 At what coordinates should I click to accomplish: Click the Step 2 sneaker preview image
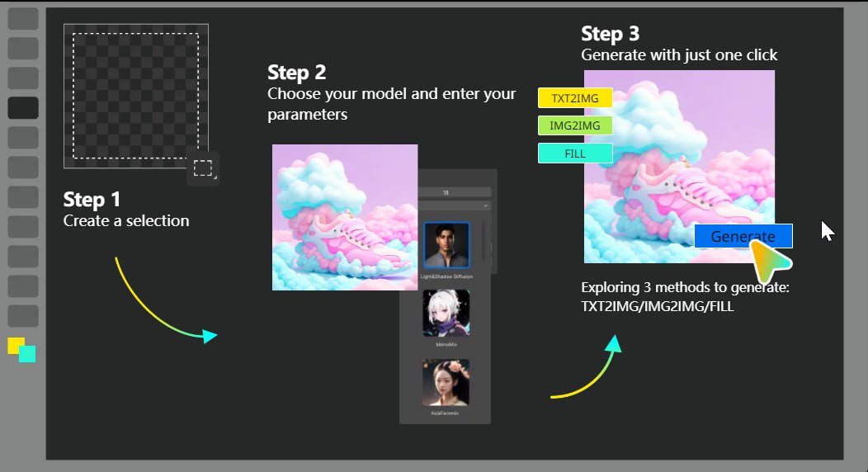pyautogui.click(x=344, y=217)
